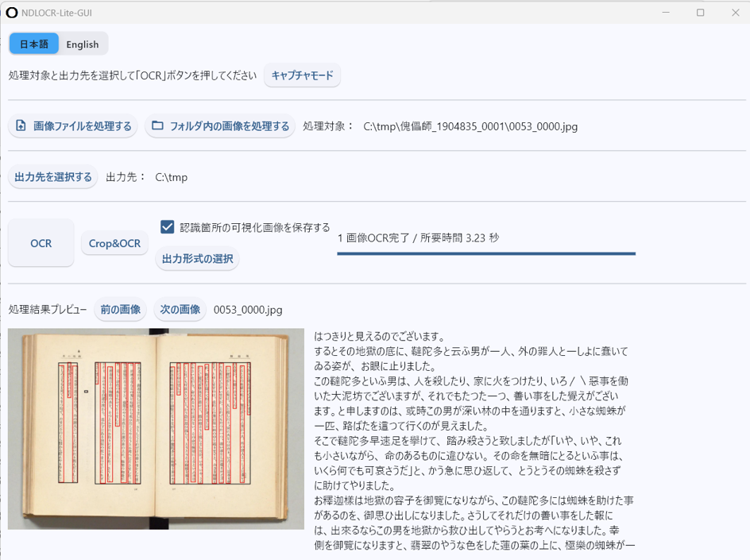Go to previous image with 前の画像
Viewport: 750px width, 560px height.
click(120, 310)
